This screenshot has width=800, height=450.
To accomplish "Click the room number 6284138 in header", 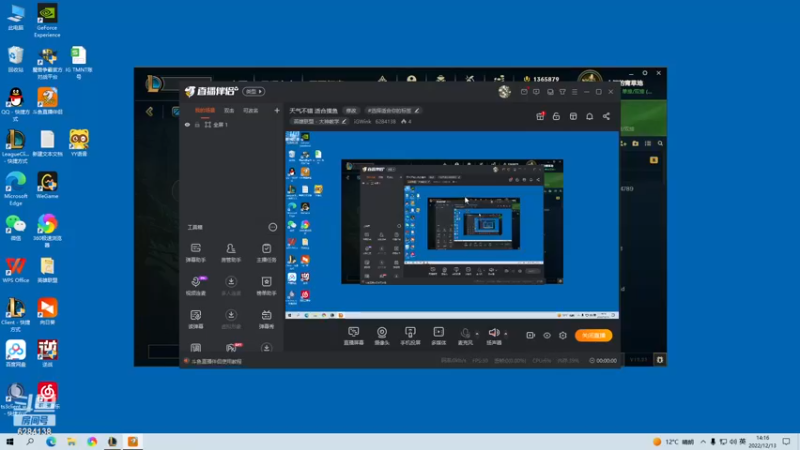I will 385,121.
